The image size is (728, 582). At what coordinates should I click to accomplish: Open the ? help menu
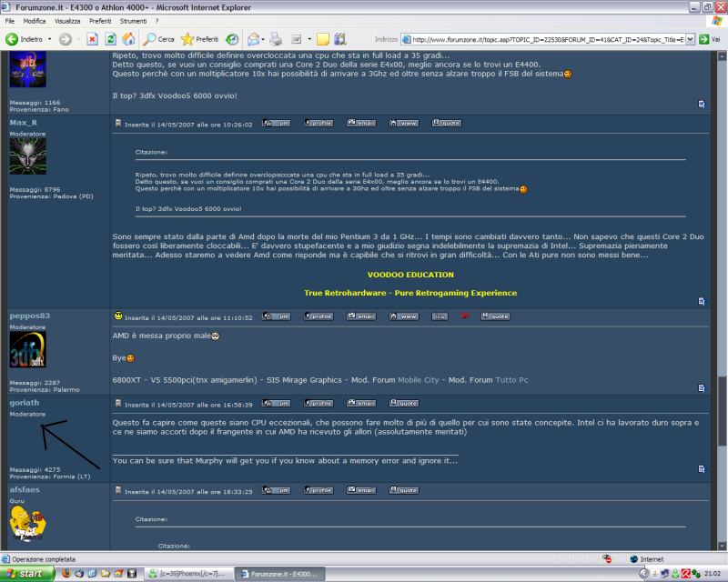tap(157, 21)
